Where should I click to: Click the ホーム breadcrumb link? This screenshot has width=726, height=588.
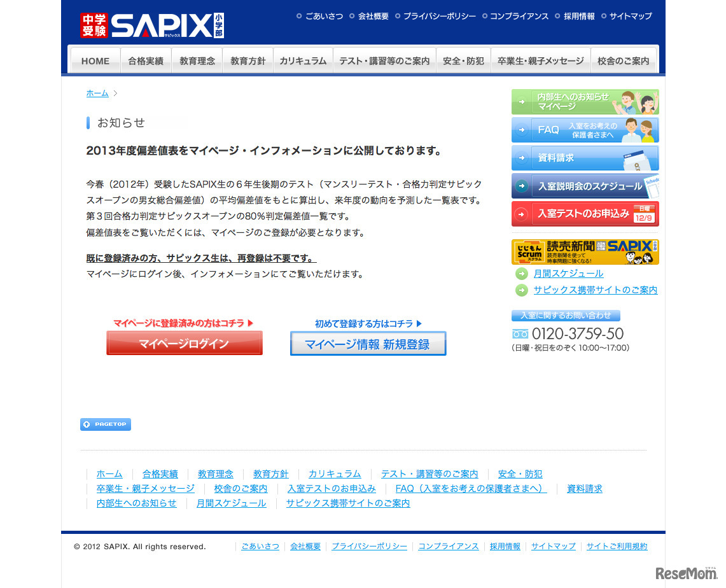(x=97, y=93)
